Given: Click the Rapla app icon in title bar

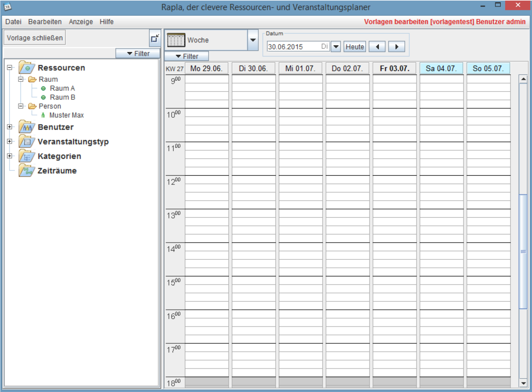Looking at the screenshot, I should coord(7,6).
